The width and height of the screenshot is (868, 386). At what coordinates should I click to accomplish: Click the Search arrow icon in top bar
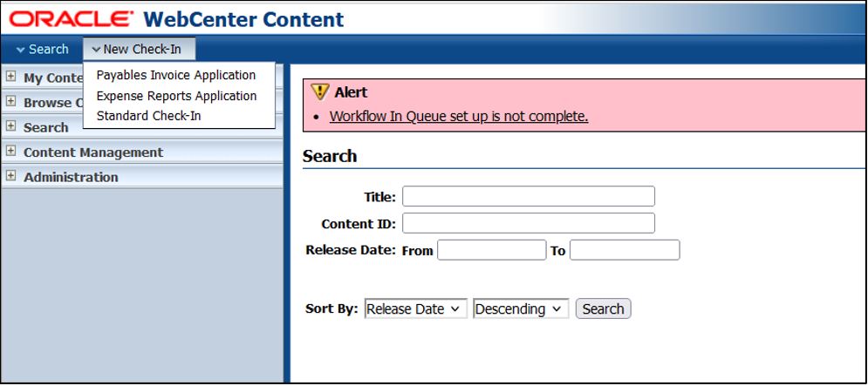tap(21, 50)
